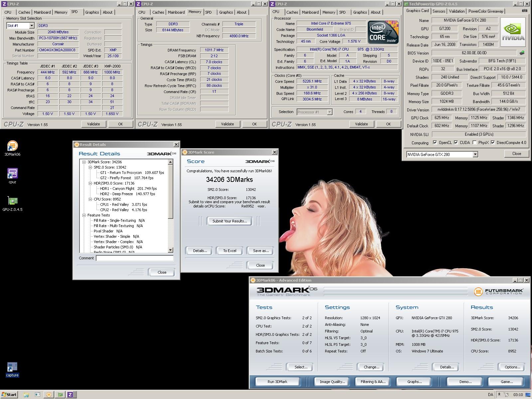The image size is (532, 399).
Task: Select the HDR2 - Deep Freeze row
Action: pos(127,194)
